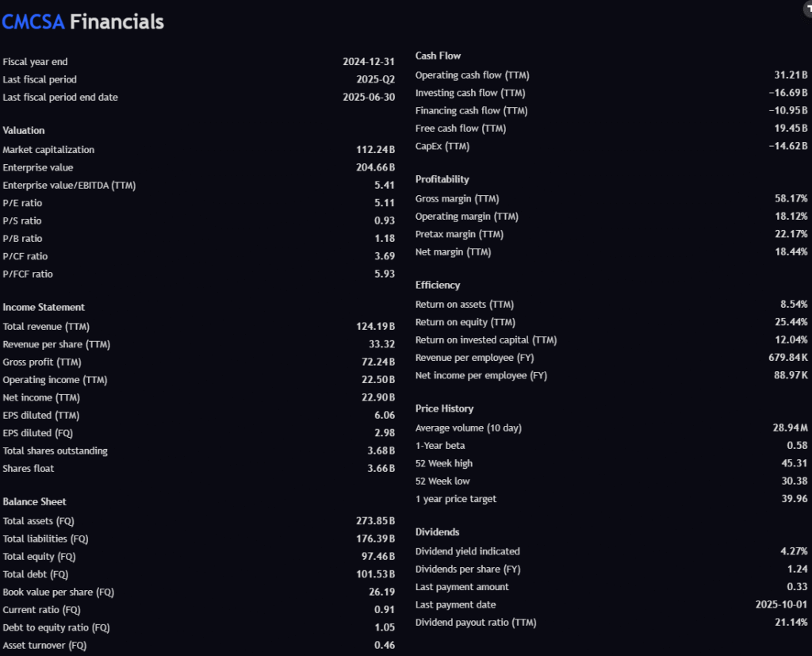Image resolution: width=812 pixels, height=656 pixels.
Task: Click the Cash Flow section header
Action: (438, 56)
